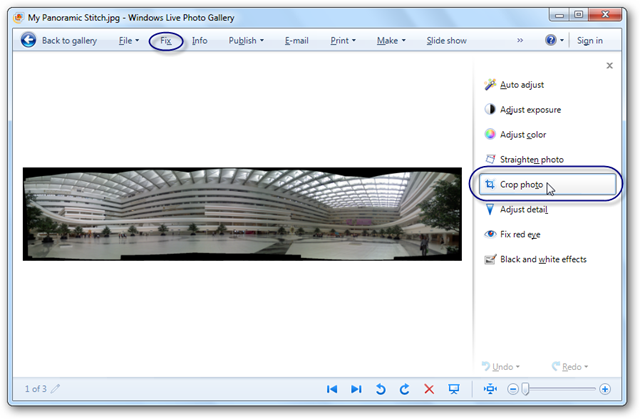Go to the previous photo

click(332, 389)
